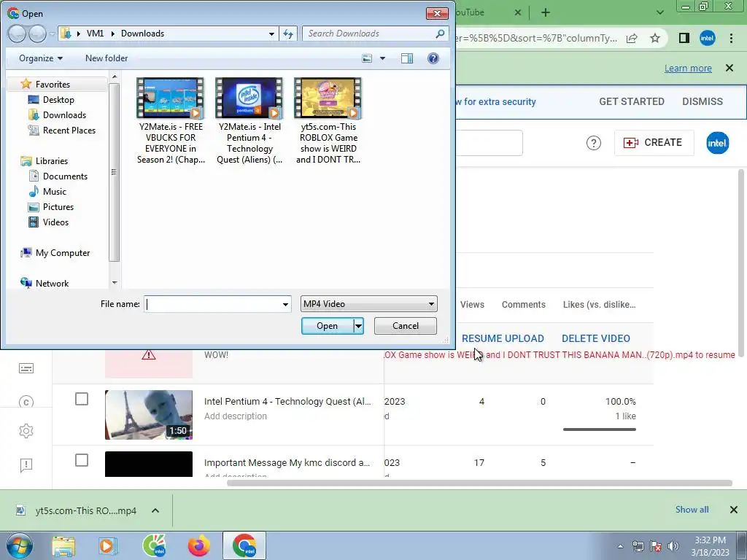The height and width of the screenshot is (560, 747).
Task: Open the Pictures library
Action: [58, 206]
